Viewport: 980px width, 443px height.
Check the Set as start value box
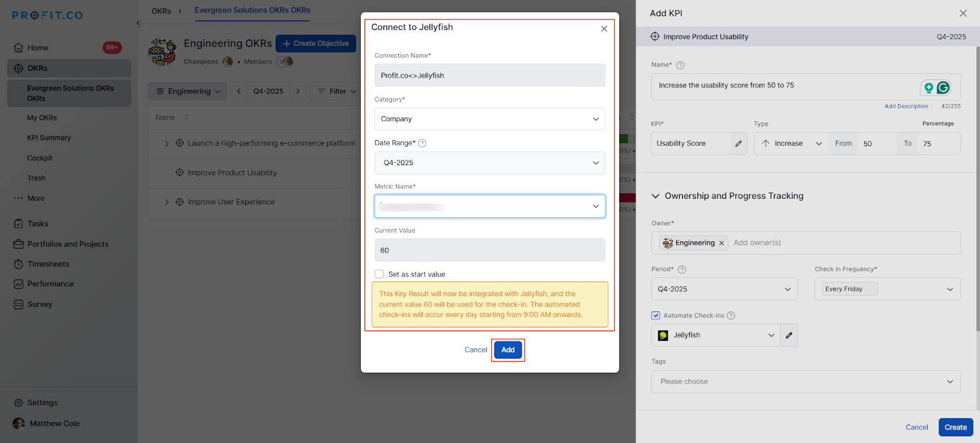tap(379, 274)
